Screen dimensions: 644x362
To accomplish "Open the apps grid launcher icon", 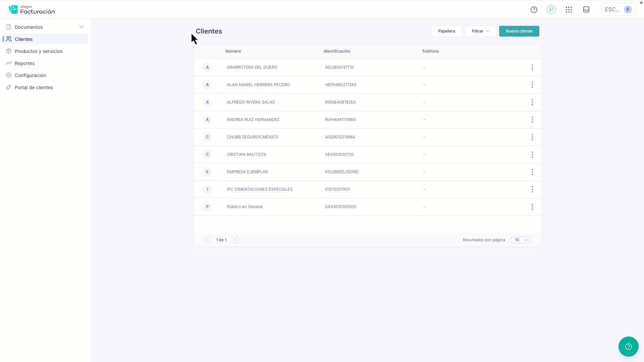I will pyautogui.click(x=569, y=10).
